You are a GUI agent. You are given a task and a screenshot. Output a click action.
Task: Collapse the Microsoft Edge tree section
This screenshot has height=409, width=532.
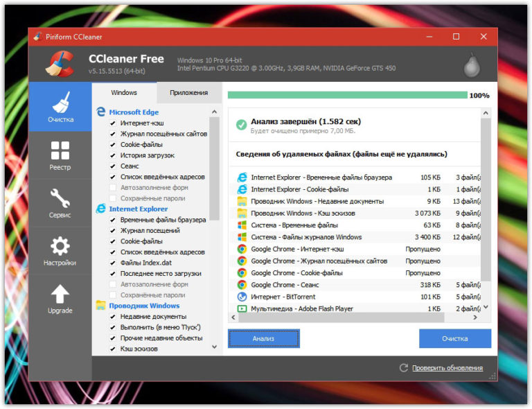(x=134, y=112)
